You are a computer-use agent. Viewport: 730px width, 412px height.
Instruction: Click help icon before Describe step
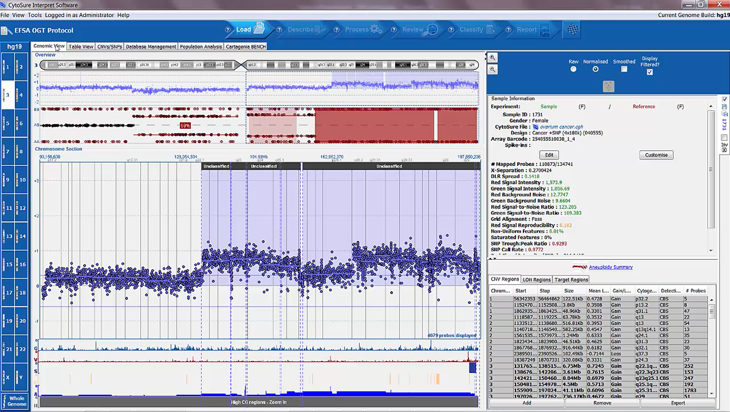(279, 29)
